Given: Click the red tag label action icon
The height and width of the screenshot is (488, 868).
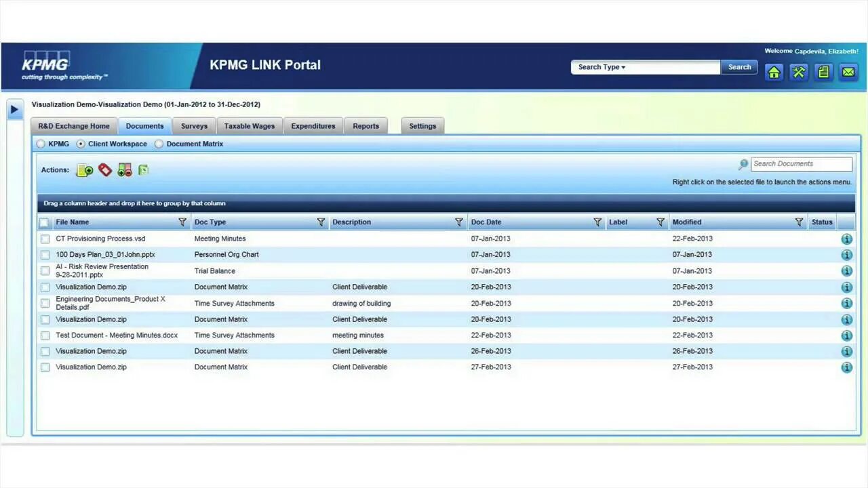Looking at the screenshot, I should pyautogui.click(x=104, y=170).
